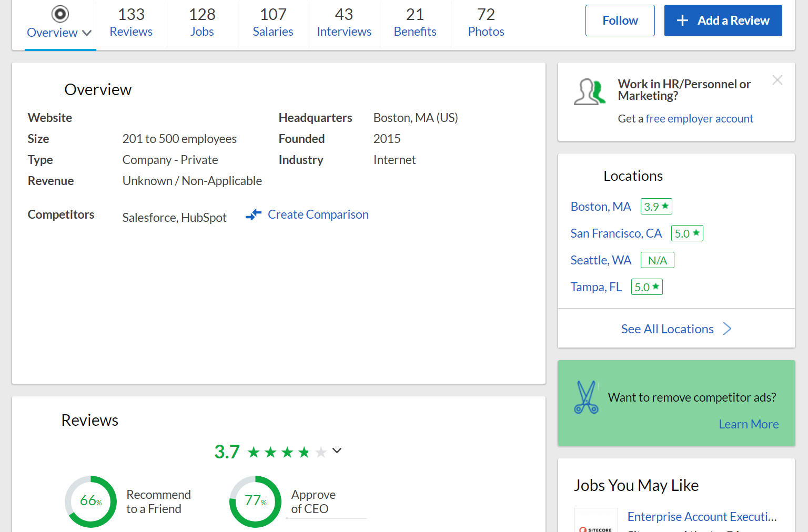Click the Approve of CEO label
The image size is (808, 532).
coord(314,502)
